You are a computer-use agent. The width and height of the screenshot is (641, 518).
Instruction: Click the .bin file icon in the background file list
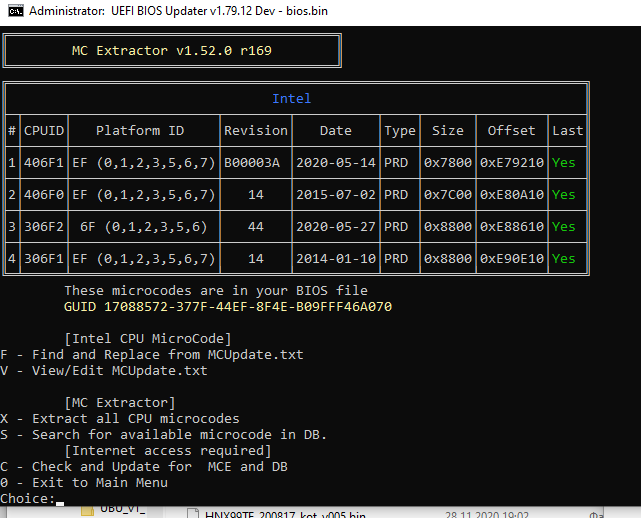pos(193,513)
